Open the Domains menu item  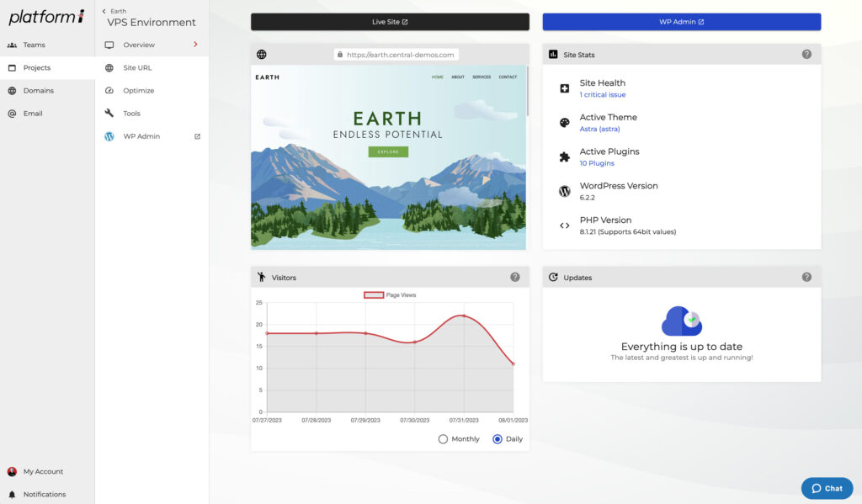38,91
